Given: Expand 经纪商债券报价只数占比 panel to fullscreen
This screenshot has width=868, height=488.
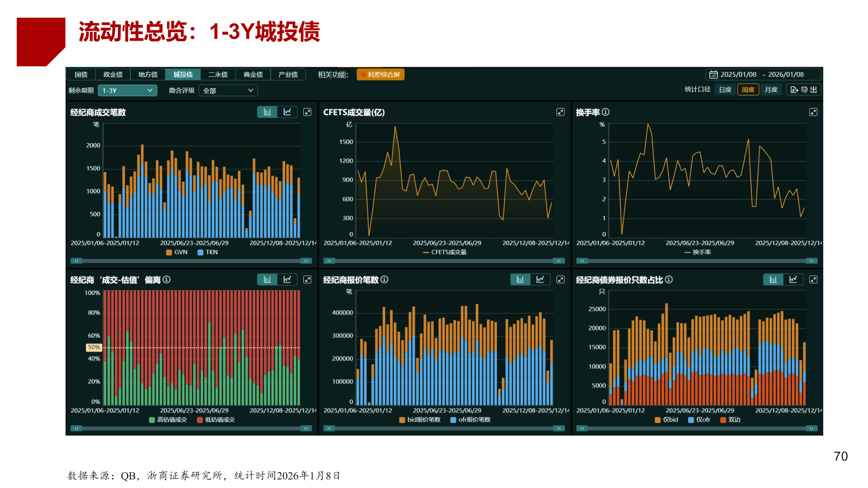Looking at the screenshot, I should pyautogui.click(x=814, y=279).
